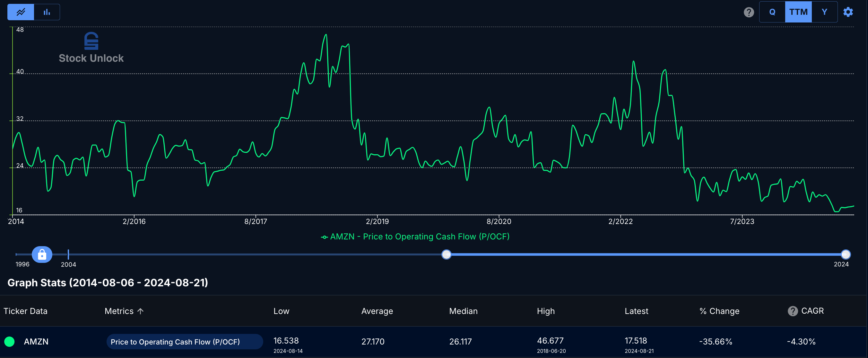
Task: Grab the right range slider handle at 2024
Action: [846, 255]
